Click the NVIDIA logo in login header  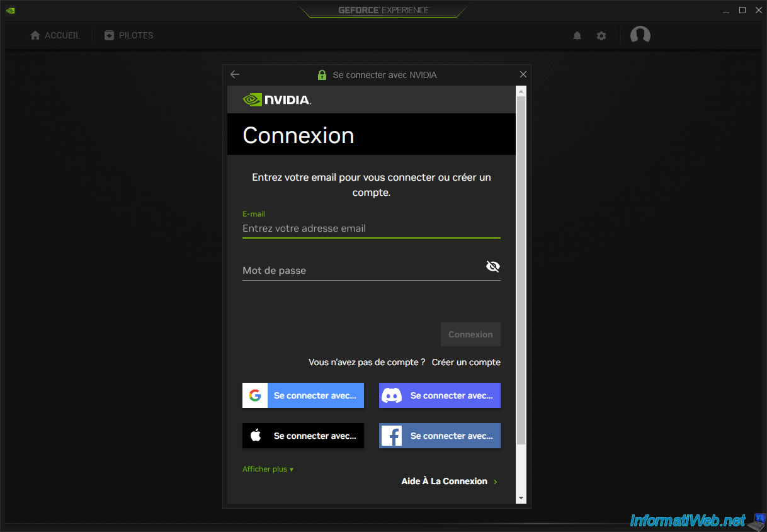point(276,99)
